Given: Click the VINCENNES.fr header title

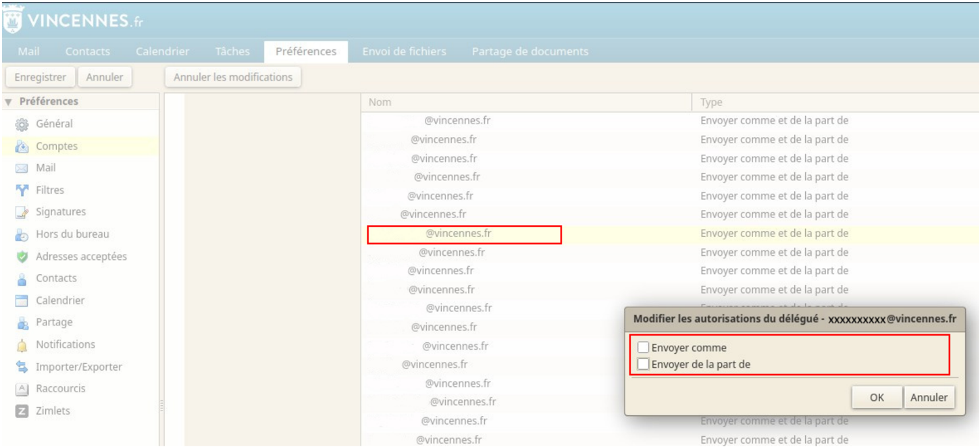Looking at the screenshot, I should [x=84, y=21].
